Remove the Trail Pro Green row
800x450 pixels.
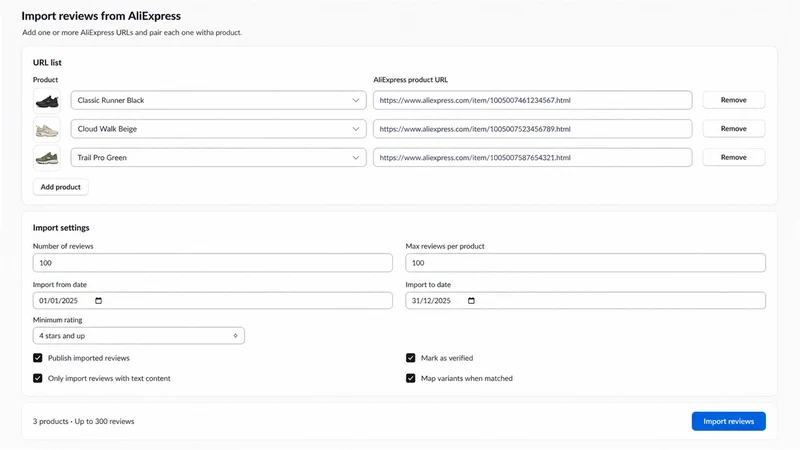(734, 157)
